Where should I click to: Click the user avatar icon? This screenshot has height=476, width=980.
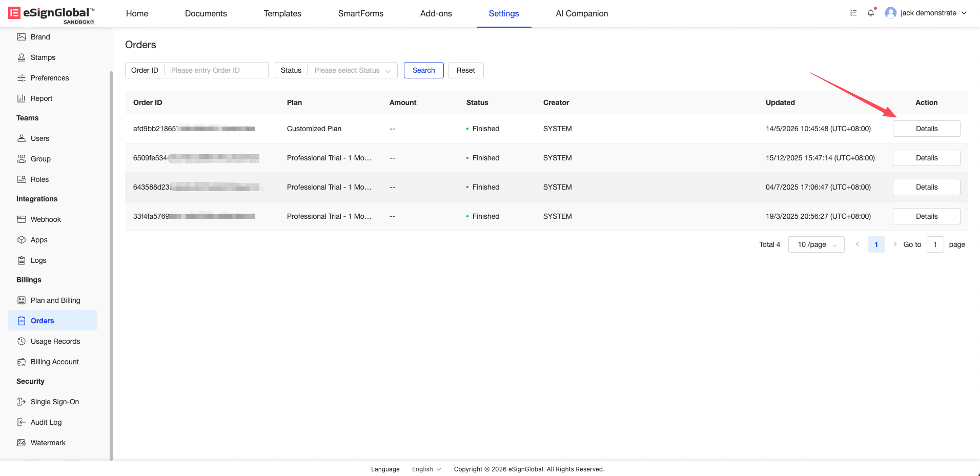[891, 13]
